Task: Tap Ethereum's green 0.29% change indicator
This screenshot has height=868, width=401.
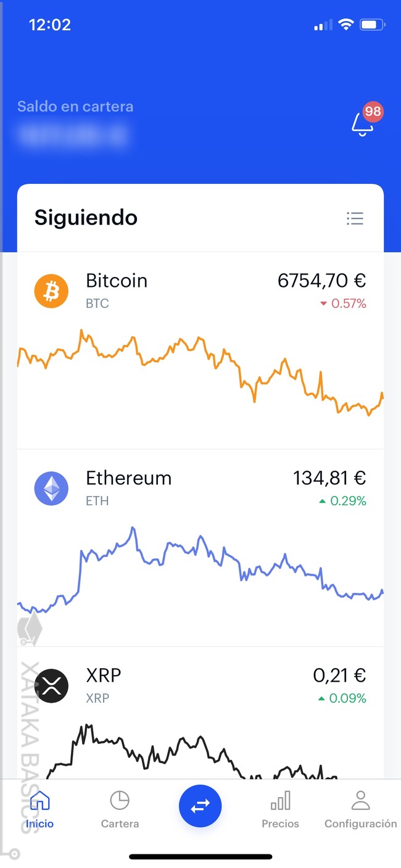Action: pyautogui.click(x=342, y=501)
